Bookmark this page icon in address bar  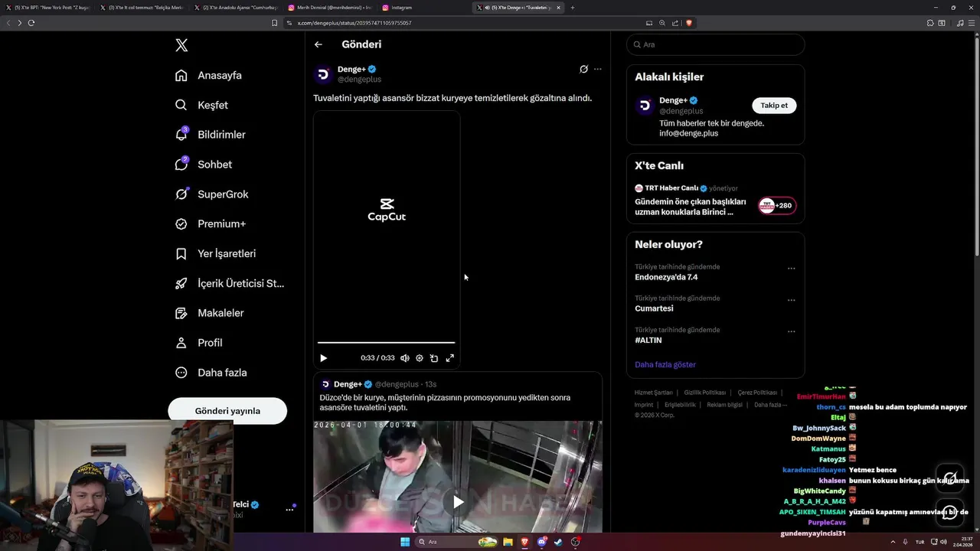274,23
